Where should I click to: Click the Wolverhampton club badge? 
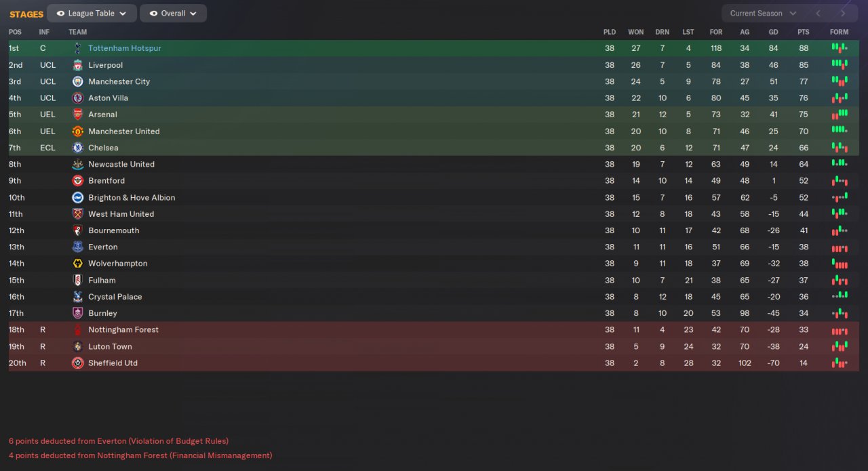coord(77,264)
